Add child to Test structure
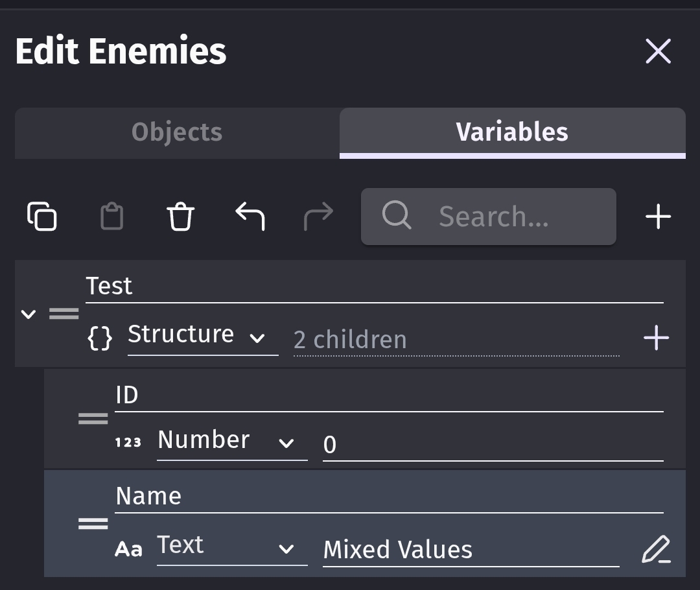The width and height of the screenshot is (700, 590). click(x=656, y=338)
